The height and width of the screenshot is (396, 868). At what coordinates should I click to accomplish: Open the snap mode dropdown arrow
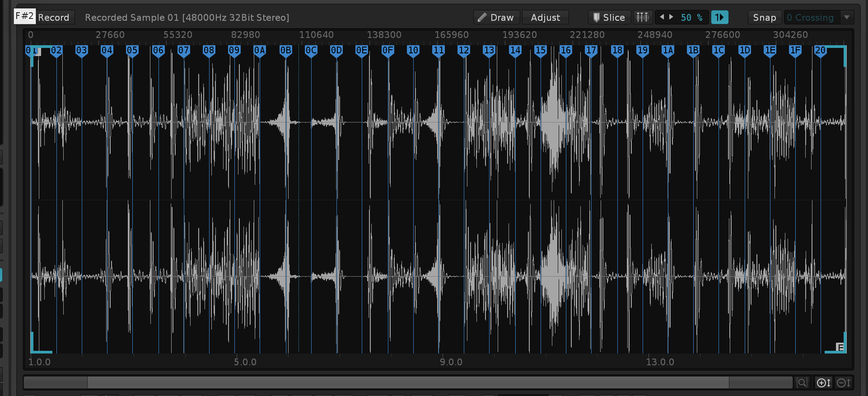(x=847, y=18)
